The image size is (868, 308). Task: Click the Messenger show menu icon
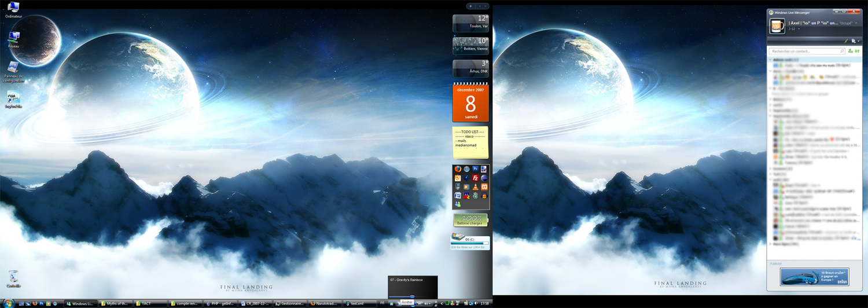click(x=854, y=41)
